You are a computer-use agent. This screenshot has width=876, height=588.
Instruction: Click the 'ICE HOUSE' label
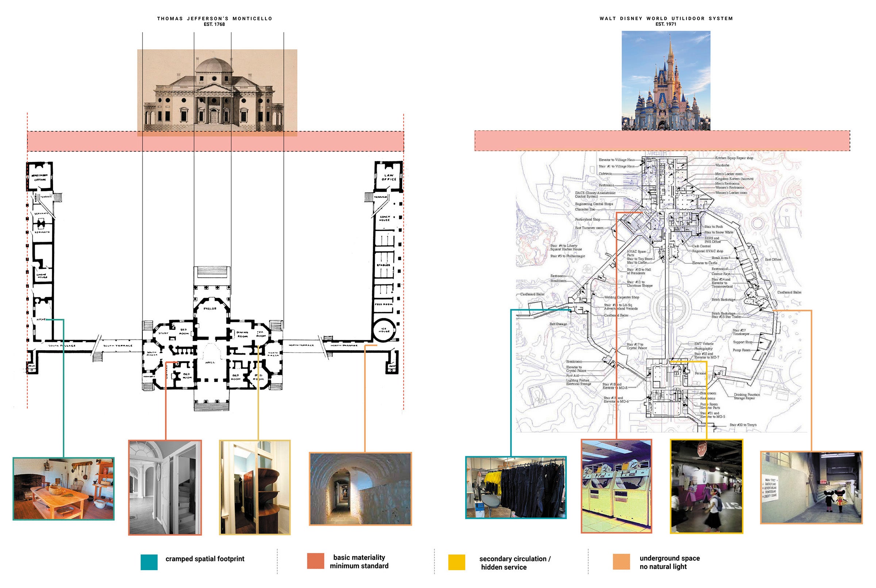tap(384, 330)
